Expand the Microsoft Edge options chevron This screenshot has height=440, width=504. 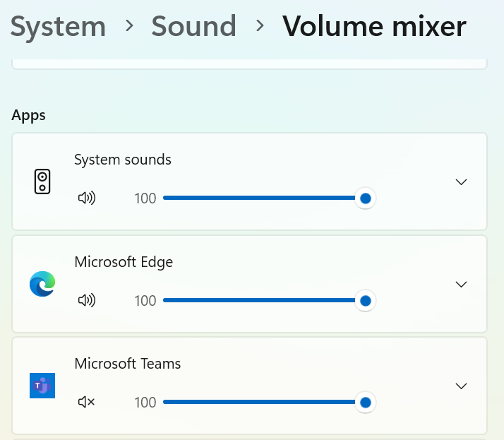(x=461, y=285)
